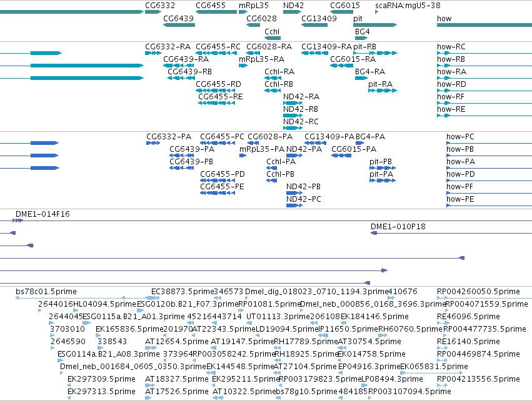Select the CG6015 gene label
Image resolution: width=532 pixels, height=401 pixels.
[344, 6]
